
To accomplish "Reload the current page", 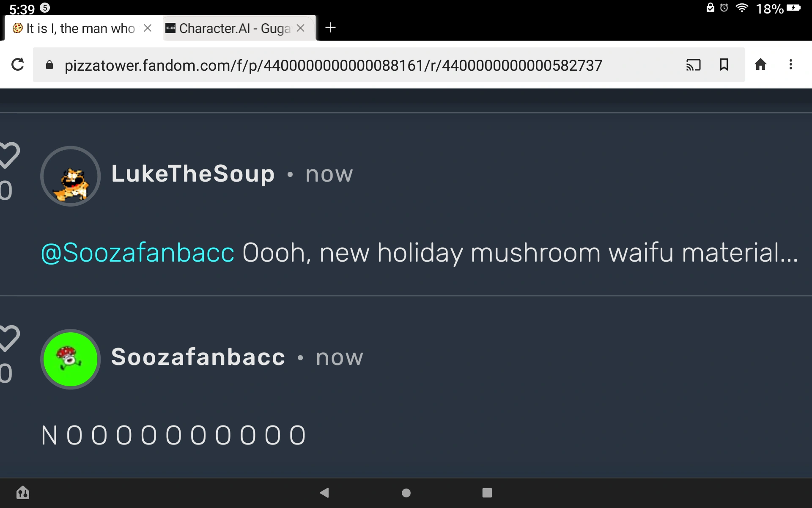I will pos(18,65).
